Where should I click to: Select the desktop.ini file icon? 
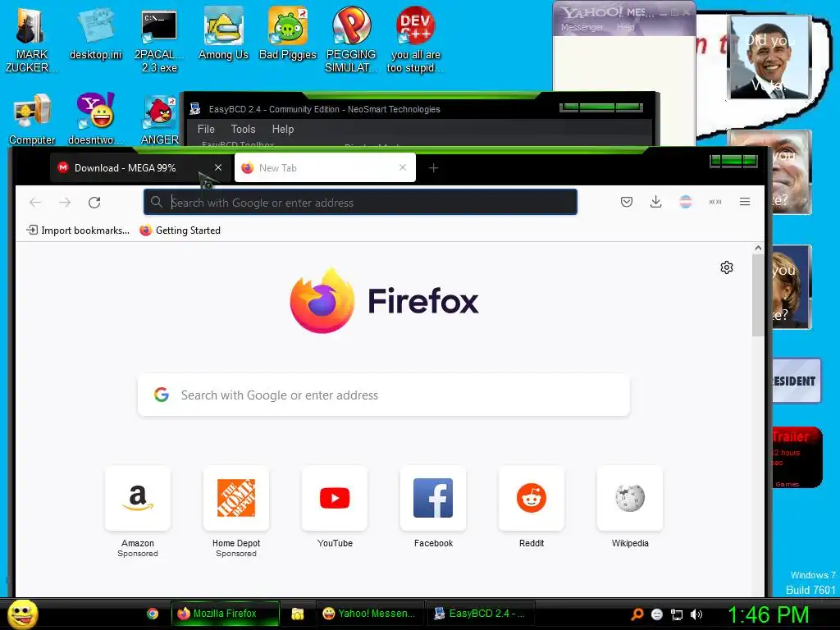point(95,34)
